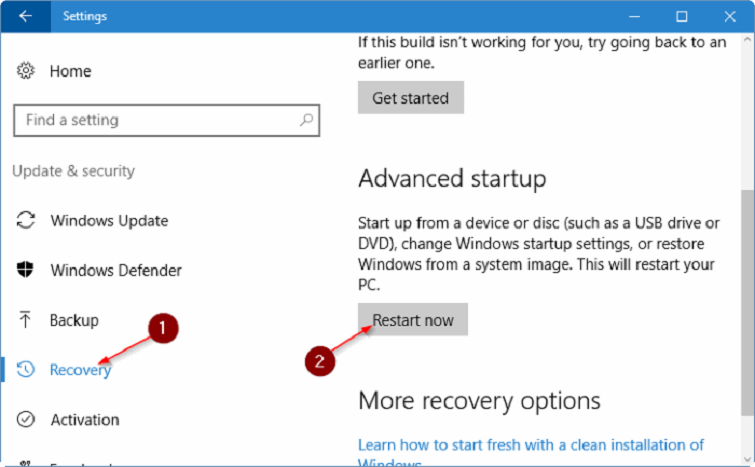Image resolution: width=755 pixels, height=467 pixels.
Task: Click the Recovery clock history icon
Action: click(x=27, y=370)
